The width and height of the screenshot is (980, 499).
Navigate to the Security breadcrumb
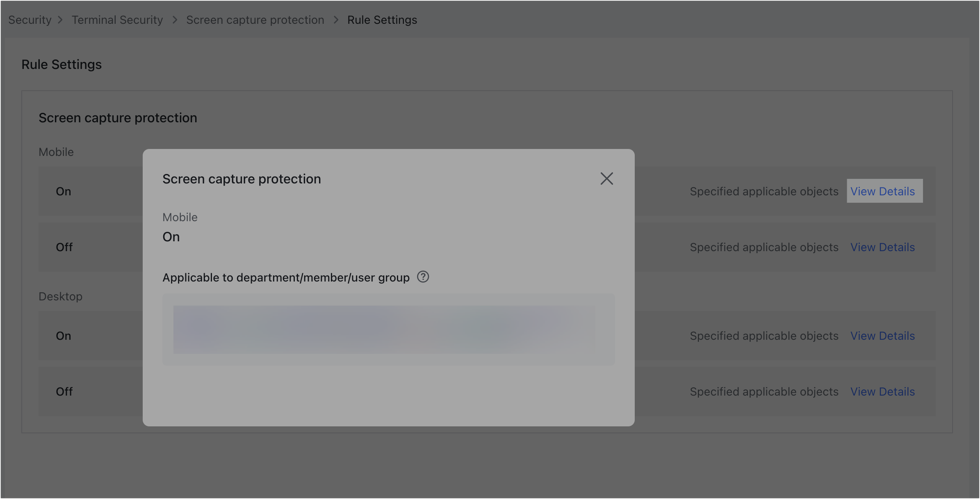pos(29,20)
